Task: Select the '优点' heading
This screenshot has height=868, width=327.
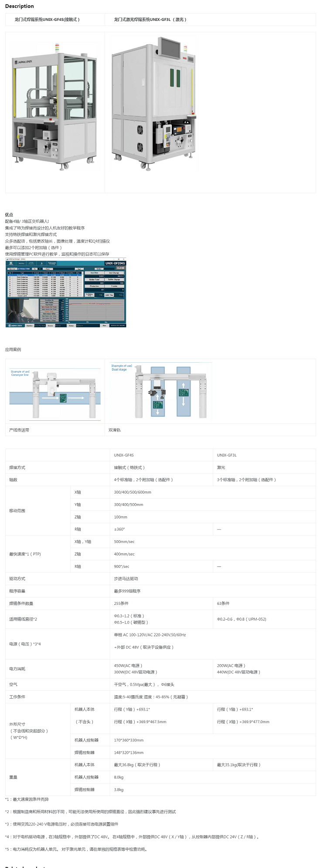Action: coord(9,215)
